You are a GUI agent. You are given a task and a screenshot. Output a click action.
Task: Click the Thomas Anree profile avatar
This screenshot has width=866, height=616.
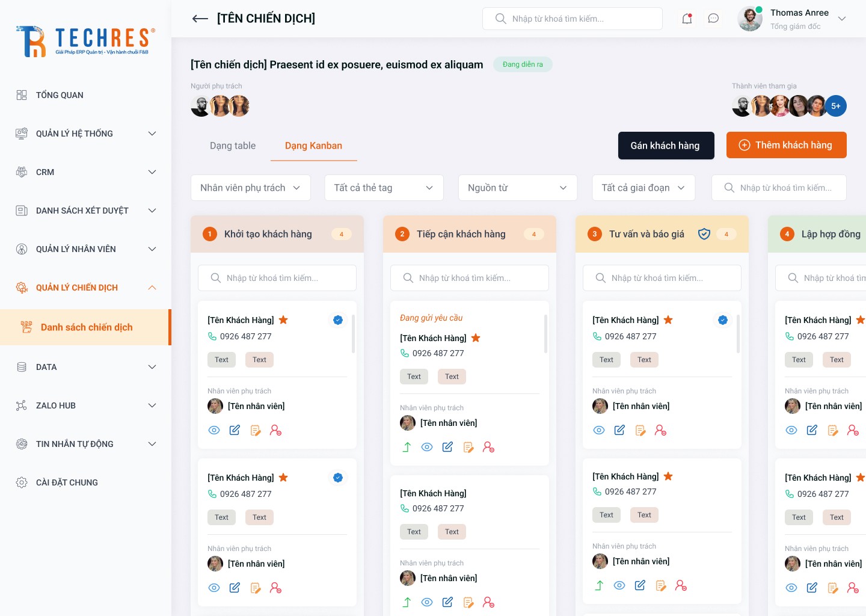(x=750, y=19)
